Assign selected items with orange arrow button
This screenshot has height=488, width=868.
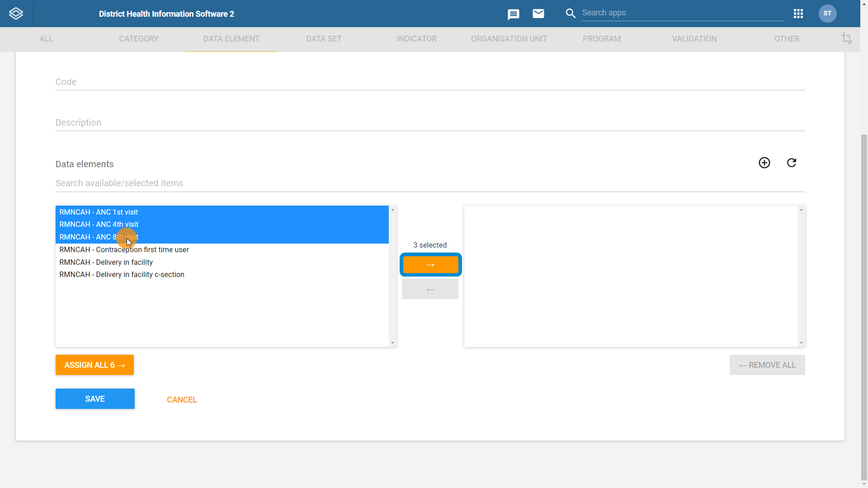coord(430,265)
